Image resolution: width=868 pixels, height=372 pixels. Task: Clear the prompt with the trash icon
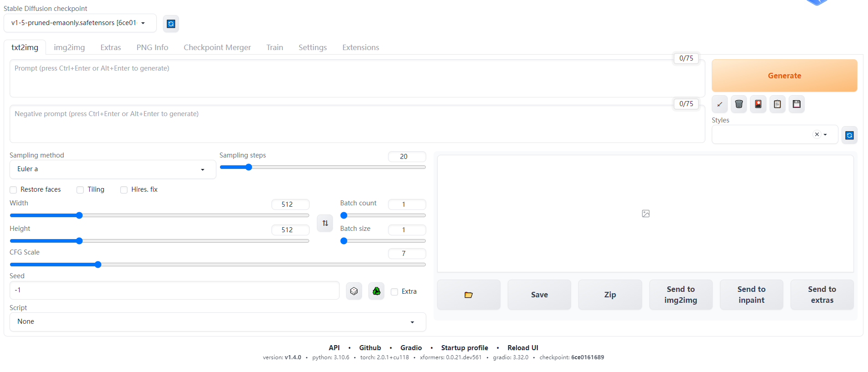(x=739, y=104)
